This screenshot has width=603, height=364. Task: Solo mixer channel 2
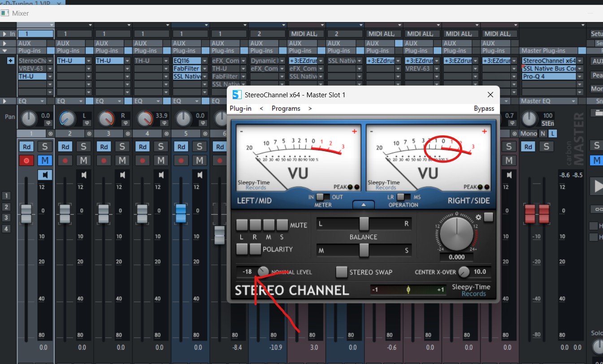[83, 146]
